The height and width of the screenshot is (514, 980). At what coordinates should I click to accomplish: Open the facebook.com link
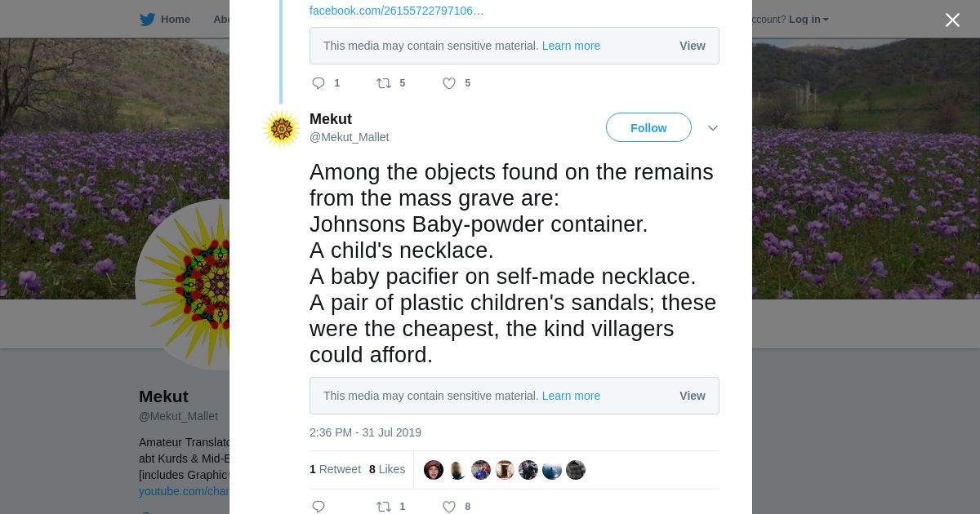[396, 11]
